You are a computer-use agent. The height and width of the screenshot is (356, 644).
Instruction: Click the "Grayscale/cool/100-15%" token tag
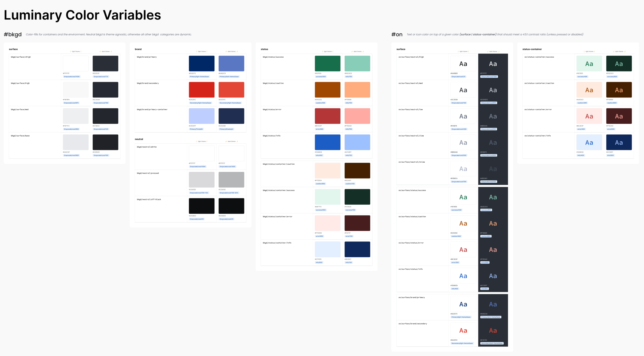(x=199, y=193)
